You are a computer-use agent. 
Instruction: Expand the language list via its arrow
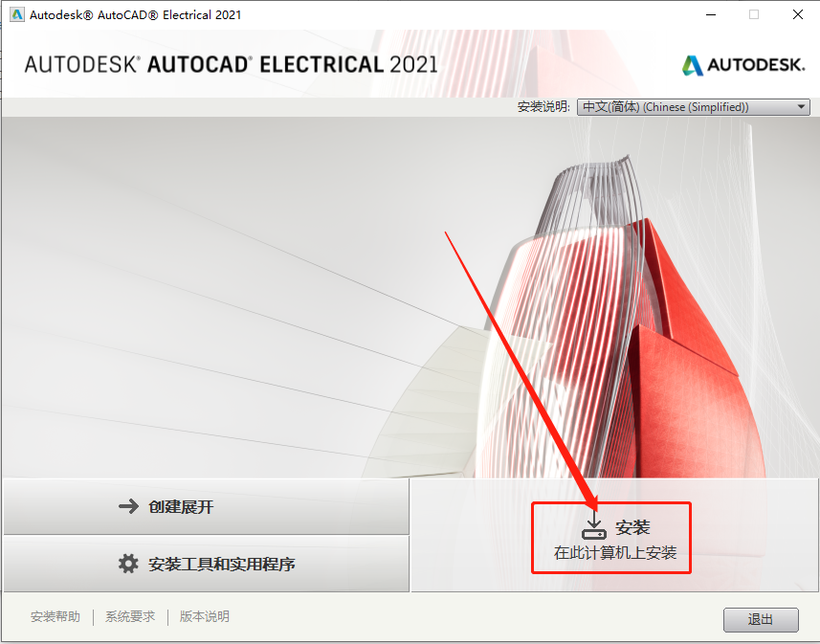click(x=801, y=107)
